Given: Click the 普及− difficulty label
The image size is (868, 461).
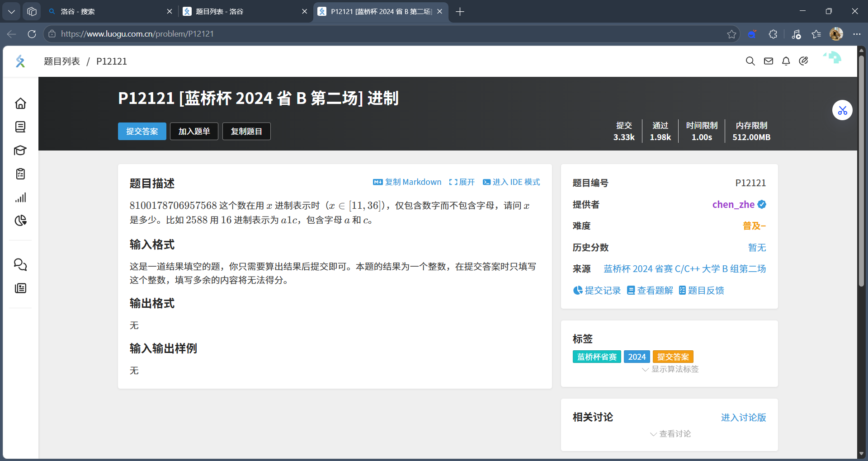Looking at the screenshot, I should click(x=754, y=226).
